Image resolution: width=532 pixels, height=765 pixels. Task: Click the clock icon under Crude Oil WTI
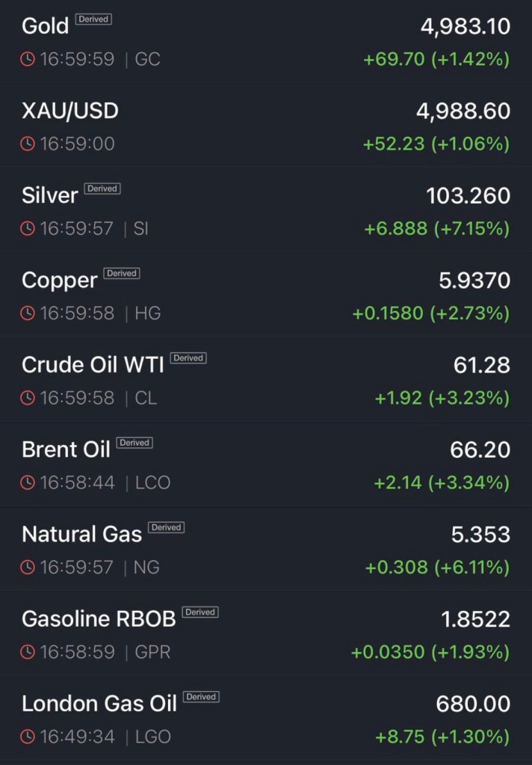click(28, 398)
